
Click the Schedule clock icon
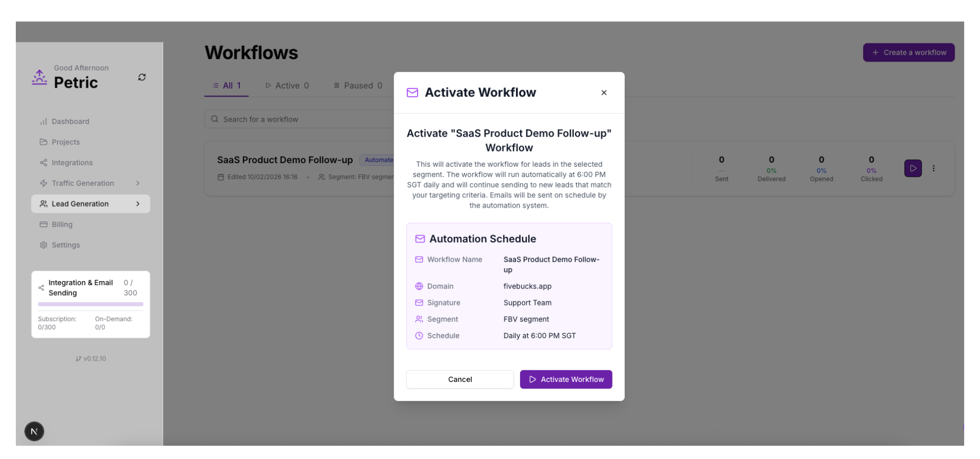pos(419,336)
